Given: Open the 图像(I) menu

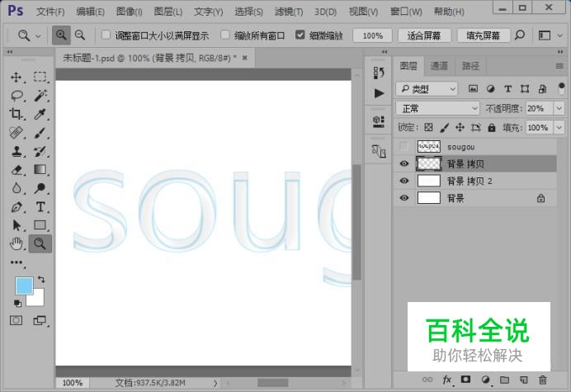Looking at the screenshot, I should click(x=130, y=12).
